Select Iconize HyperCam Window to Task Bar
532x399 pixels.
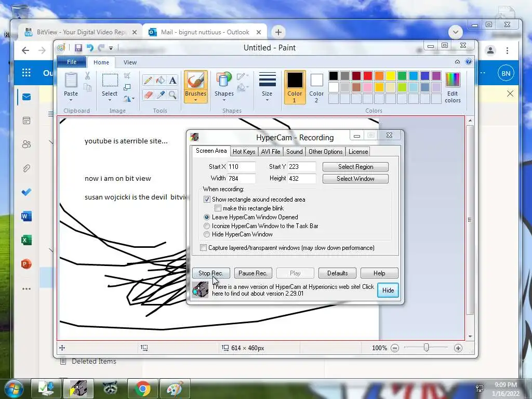click(207, 226)
